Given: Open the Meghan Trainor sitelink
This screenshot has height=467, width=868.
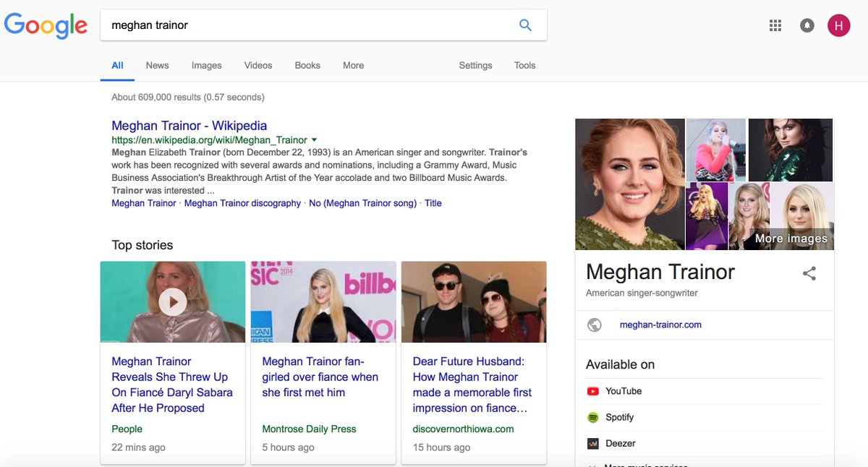Looking at the screenshot, I should point(144,203).
